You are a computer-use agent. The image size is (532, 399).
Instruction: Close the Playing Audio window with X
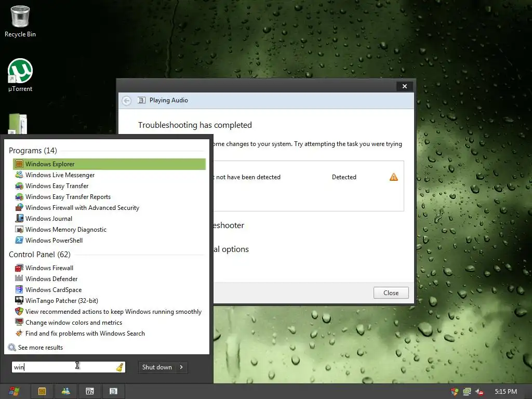(x=404, y=86)
